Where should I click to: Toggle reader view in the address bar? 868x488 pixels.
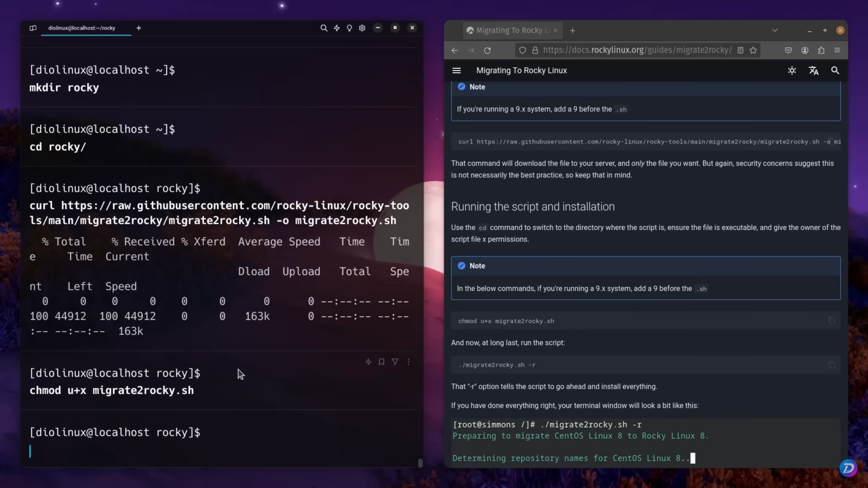pyautogui.click(x=740, y=50)
